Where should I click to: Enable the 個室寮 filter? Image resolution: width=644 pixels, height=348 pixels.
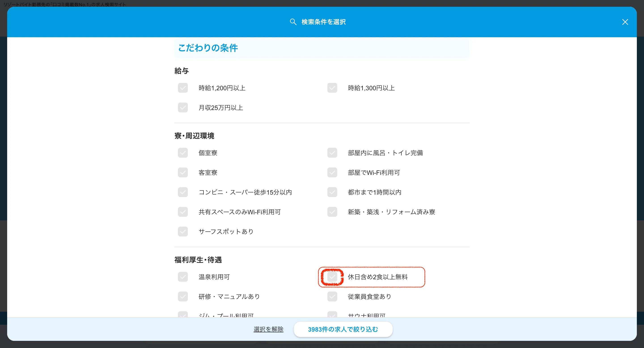[183, 153]
